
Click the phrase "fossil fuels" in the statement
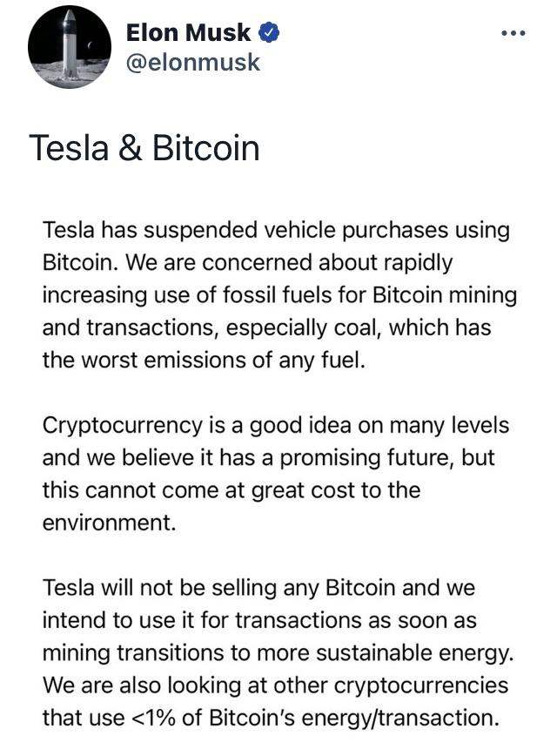tap(268, 295)
